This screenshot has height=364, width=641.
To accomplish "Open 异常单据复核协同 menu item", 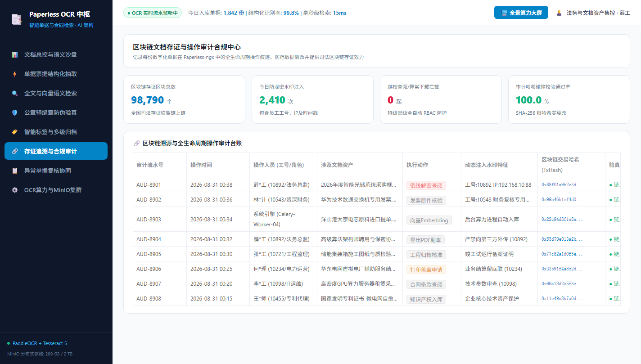I will pos(56,171).
